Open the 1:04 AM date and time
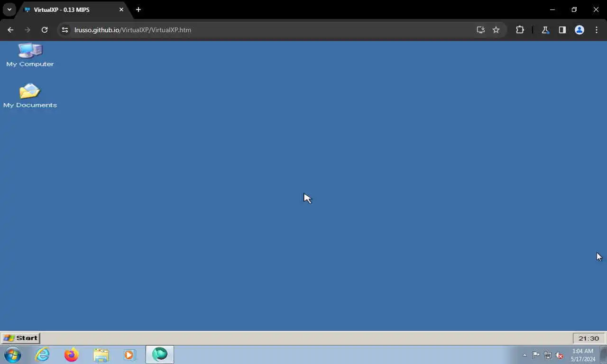 pos(583,355)
